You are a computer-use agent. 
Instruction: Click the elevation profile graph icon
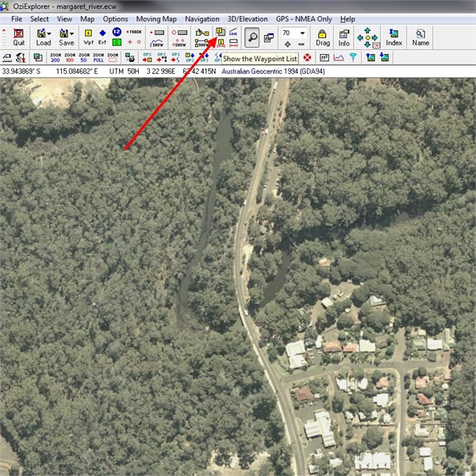(339, 57)
